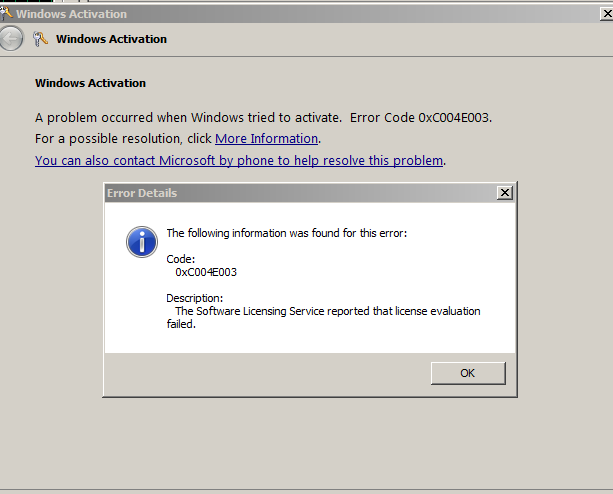Viewport: 613px width, 494px height.
Task: Click "Error Code 0xC004E003" in the main message
Action: (420, 117)
